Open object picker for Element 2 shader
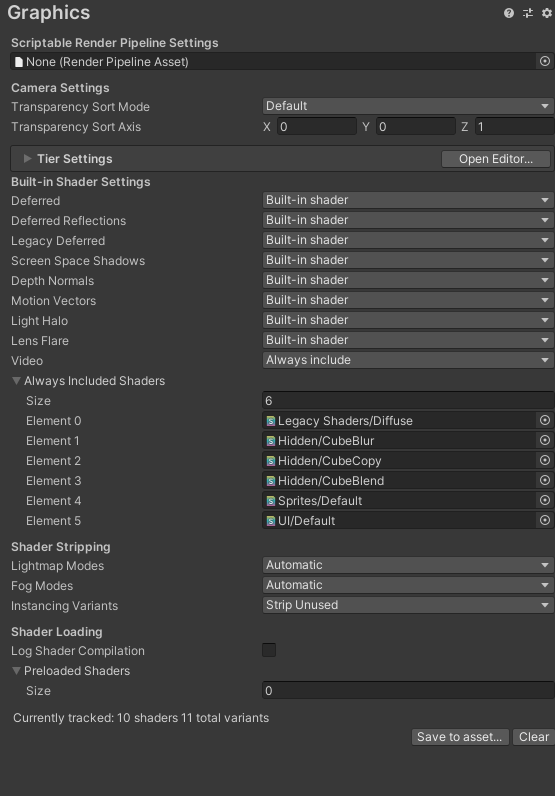 545,460
